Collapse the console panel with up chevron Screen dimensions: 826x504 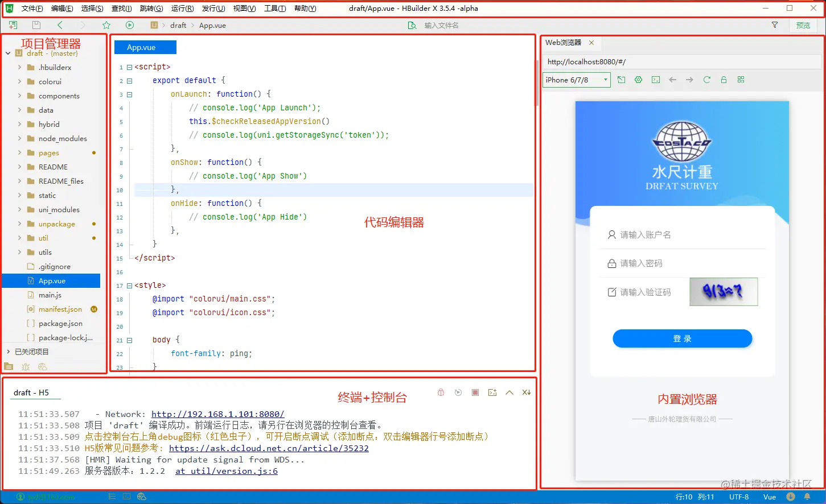point(509,393)
